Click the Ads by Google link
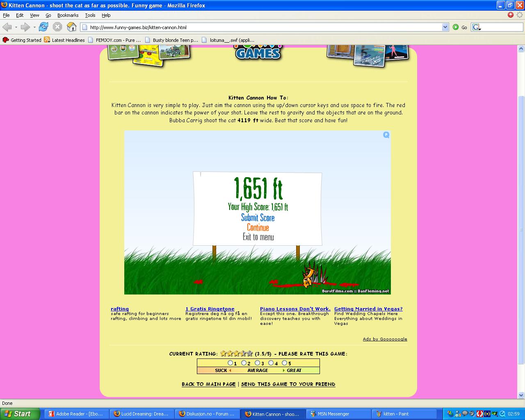This screenshot has height=420, width=525. click(x=385, y=339)
